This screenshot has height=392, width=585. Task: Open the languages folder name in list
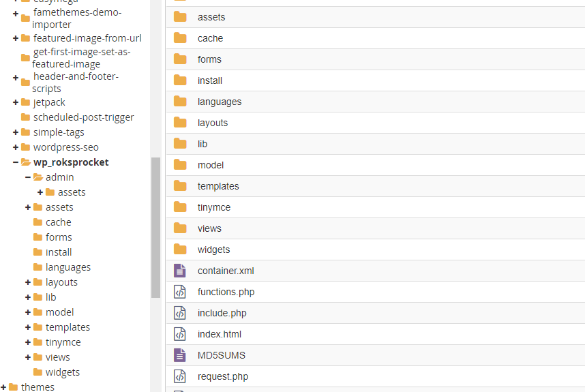[x=220, y=102]
